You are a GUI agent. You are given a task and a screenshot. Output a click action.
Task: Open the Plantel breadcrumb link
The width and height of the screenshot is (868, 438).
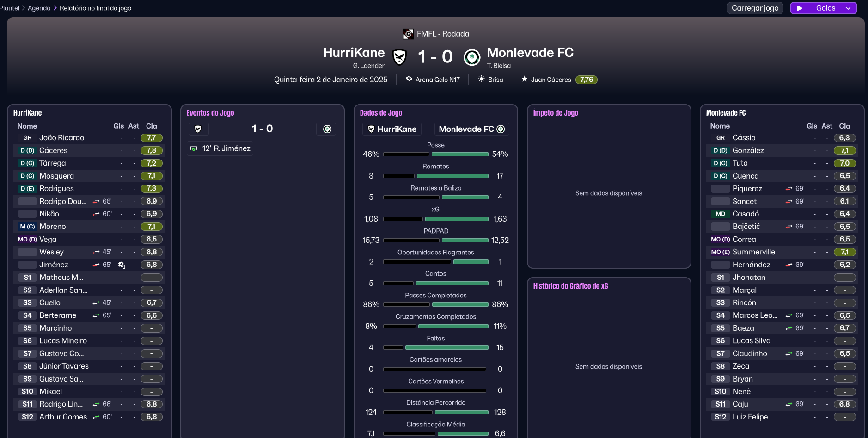click(x=9, y=8)
